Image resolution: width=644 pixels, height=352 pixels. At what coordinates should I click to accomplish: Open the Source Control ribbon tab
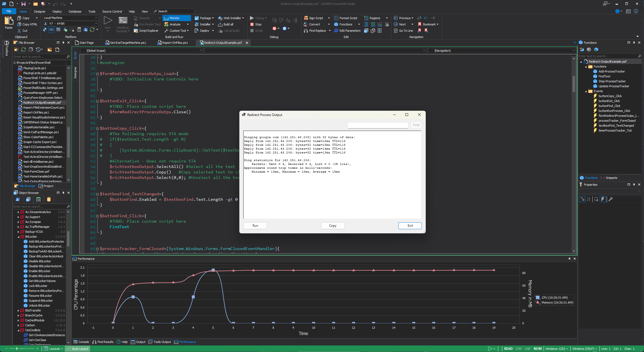pyautogui.click(x=112, y=11)
